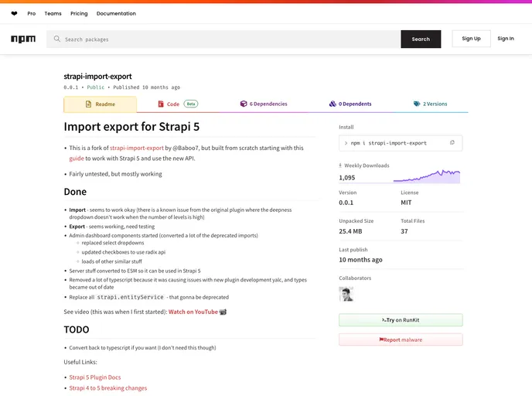This screenshot has height=396, width=532.
Task: Click the Sign Up button
Action: 471,39
